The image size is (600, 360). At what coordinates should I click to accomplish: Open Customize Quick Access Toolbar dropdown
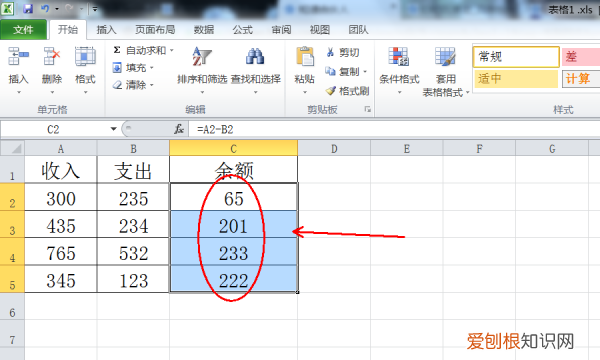pos(95,8)
